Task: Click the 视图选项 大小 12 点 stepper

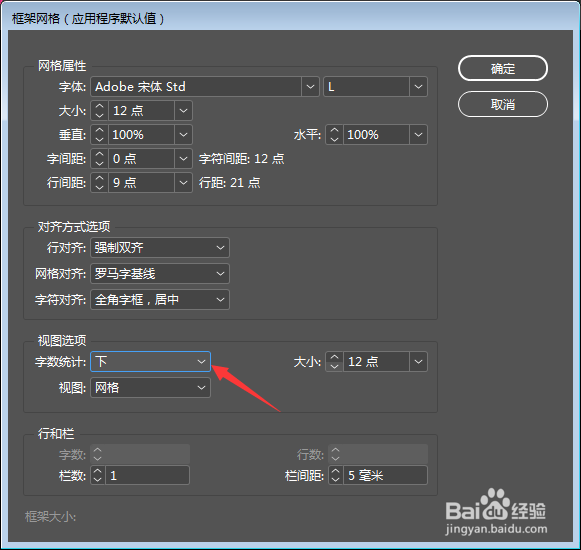Action: [334, 361]
